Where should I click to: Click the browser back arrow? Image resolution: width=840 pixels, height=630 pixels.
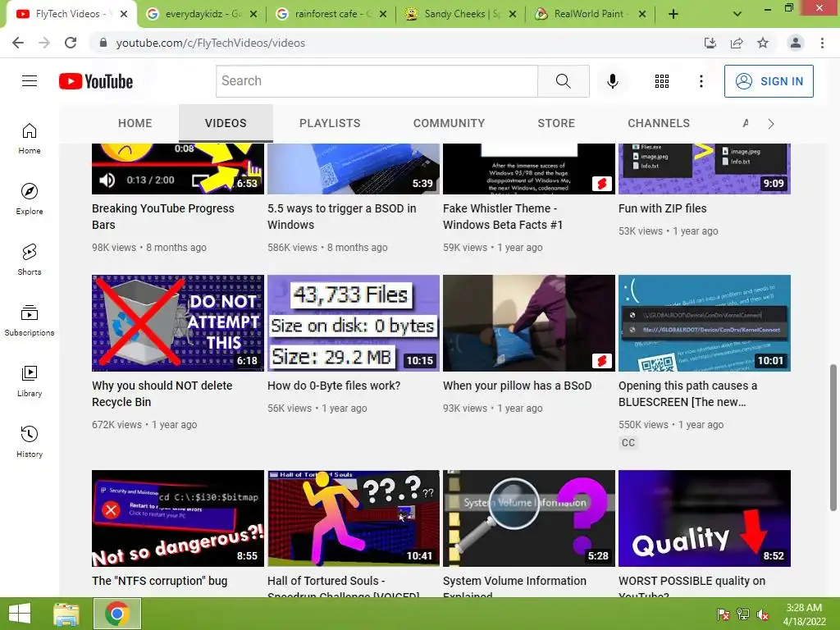[x=18, y=43]
